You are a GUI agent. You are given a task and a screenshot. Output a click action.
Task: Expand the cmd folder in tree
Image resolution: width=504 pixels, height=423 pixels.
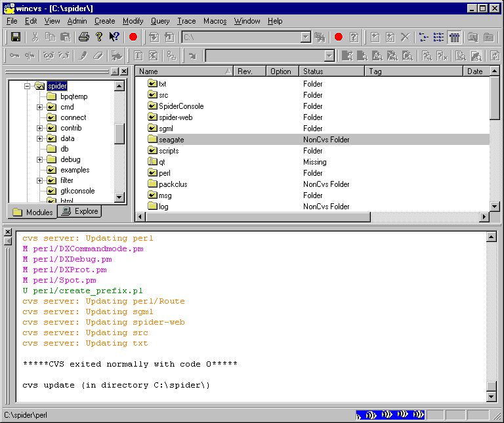pyautogui.click(x=40, y=107)
